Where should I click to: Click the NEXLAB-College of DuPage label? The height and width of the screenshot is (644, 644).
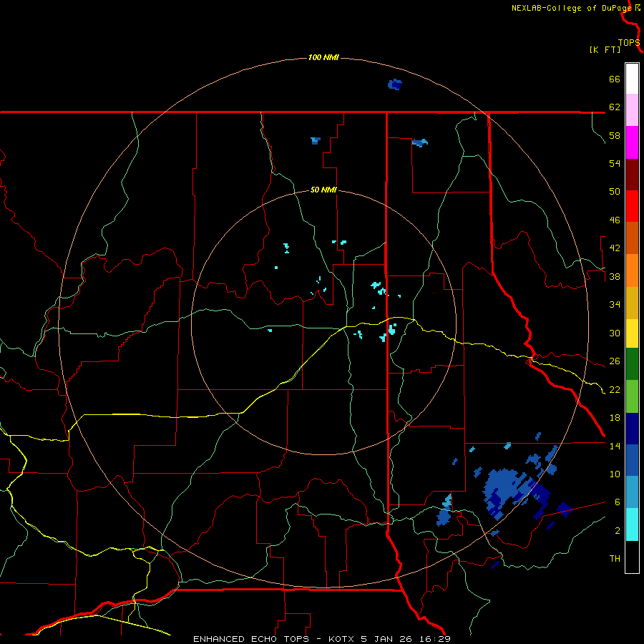tap(571, 8)
